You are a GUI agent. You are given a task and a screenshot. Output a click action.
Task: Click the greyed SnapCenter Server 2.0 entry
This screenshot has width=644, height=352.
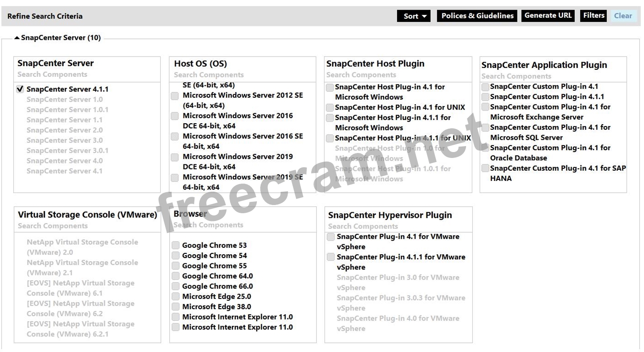[x=65, y=130]
